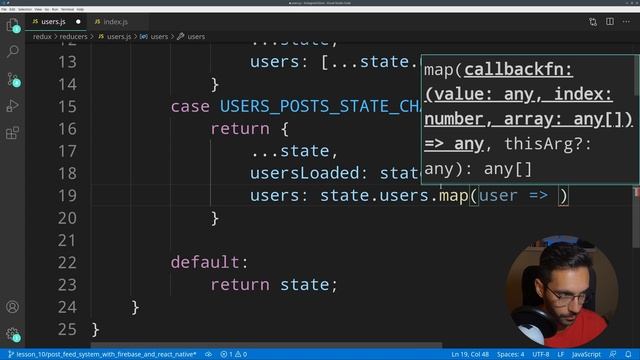Click the editor vertical scrollbar
Image resolution: width=640 pixels, height=360 pixels.
tap(636, 216)
